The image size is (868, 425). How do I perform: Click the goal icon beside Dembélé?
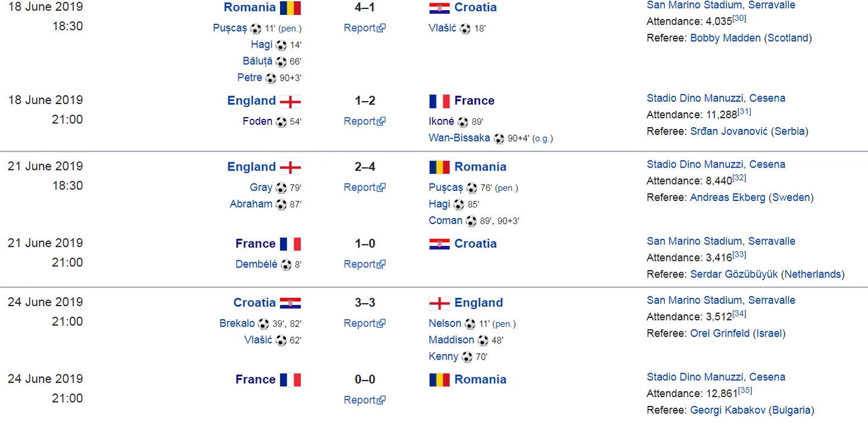tap(286, 265)
